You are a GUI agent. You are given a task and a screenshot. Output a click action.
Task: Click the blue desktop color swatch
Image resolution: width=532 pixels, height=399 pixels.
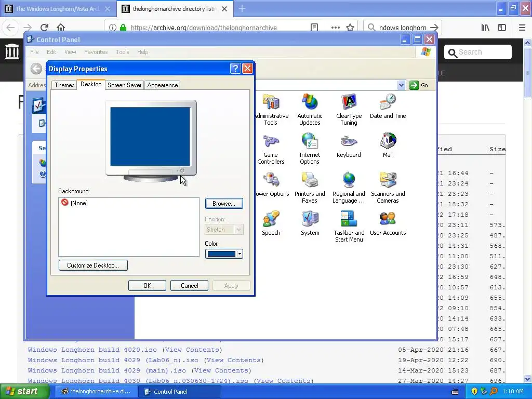(221, 254)
